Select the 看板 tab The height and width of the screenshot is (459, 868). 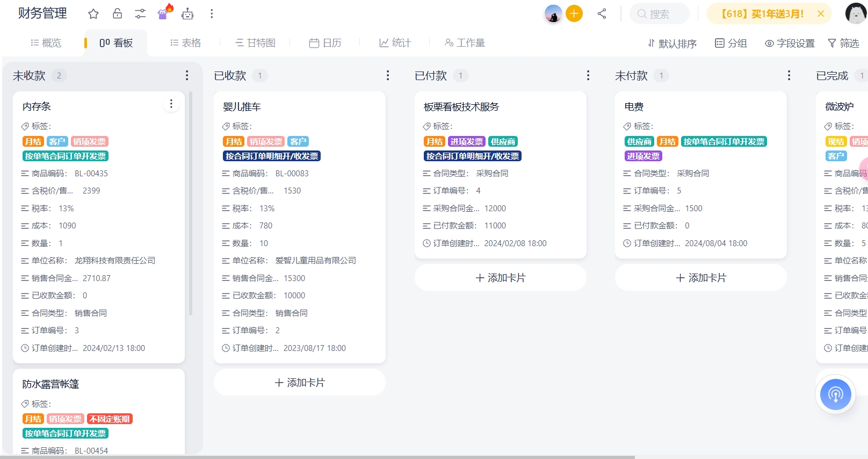point(116,43)
